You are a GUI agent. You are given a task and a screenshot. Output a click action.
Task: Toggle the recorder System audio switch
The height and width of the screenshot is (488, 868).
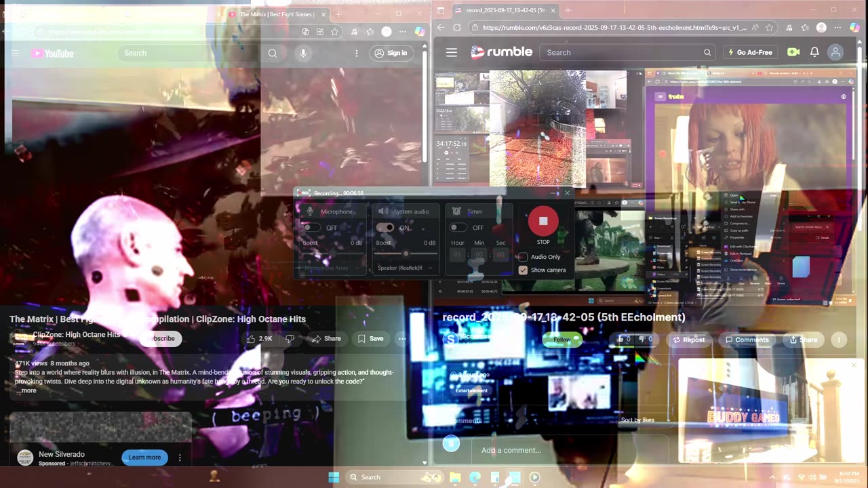pos(384,228)
